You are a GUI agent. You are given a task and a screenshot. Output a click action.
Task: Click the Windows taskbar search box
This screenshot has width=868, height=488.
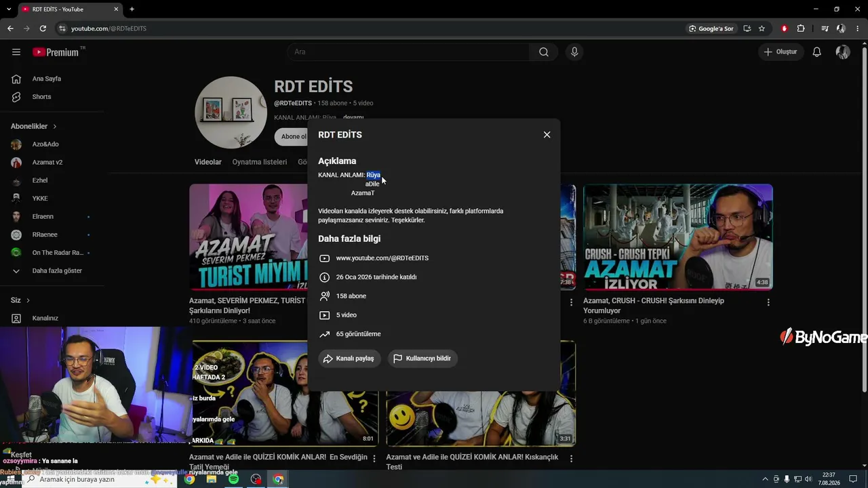[x=100, y=479]
